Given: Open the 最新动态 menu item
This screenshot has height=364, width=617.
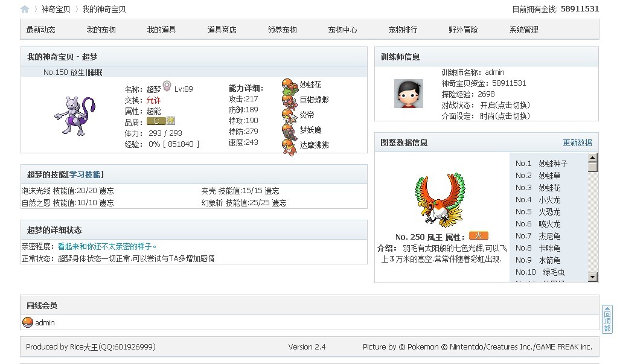Looking at the screenshot, I should pyautogui.click(x=40, y=30).
